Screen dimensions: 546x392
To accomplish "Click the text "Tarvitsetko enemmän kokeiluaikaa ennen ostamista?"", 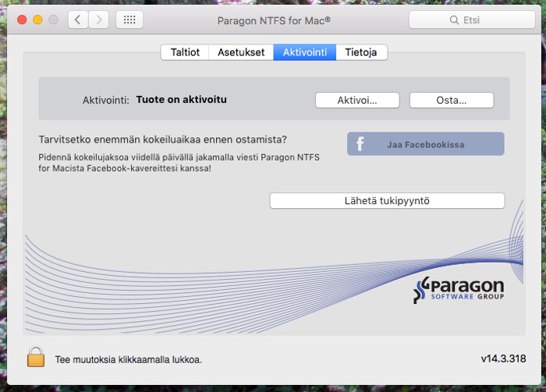I will pos(162,139).
